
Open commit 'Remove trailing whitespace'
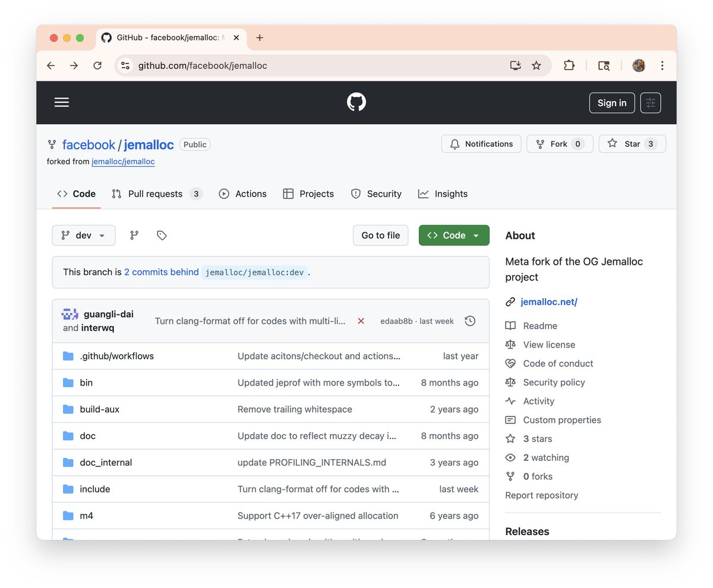point(295,409)
